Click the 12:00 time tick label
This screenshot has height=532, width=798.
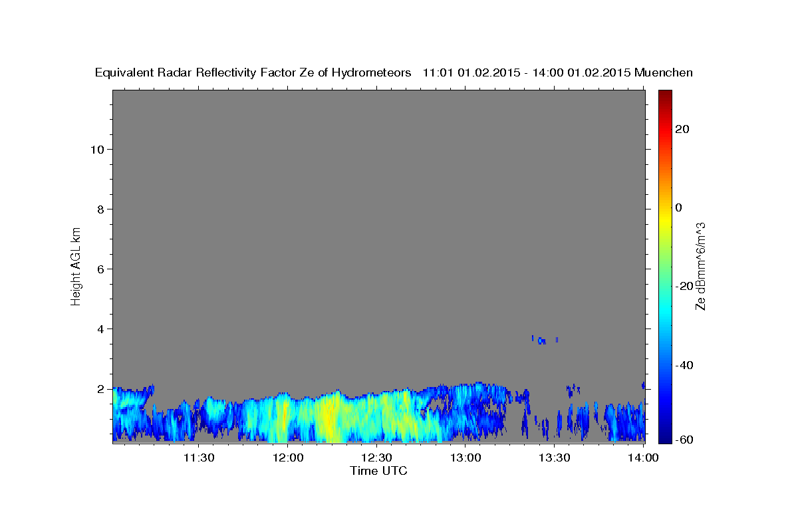(287, 458)
